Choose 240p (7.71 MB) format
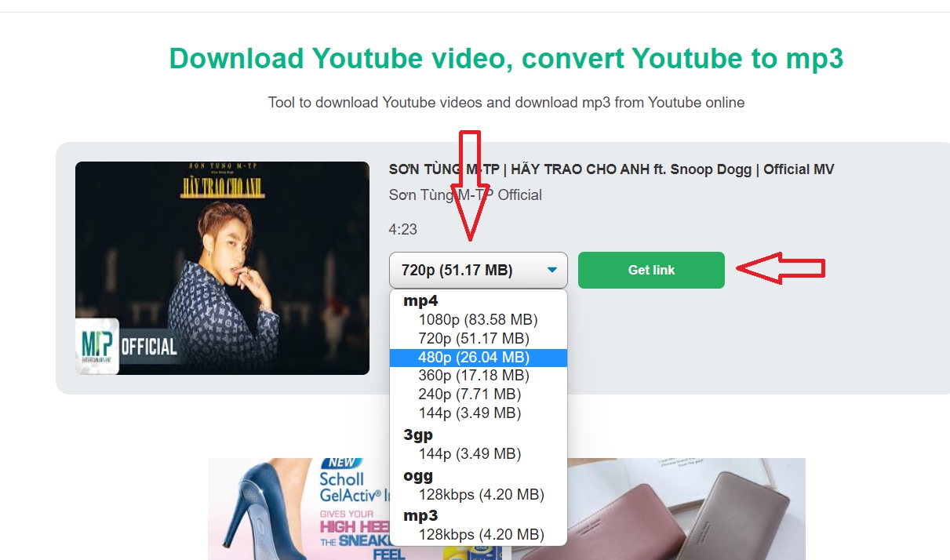Viewport: 950px width, 560px height. point(469,395)
